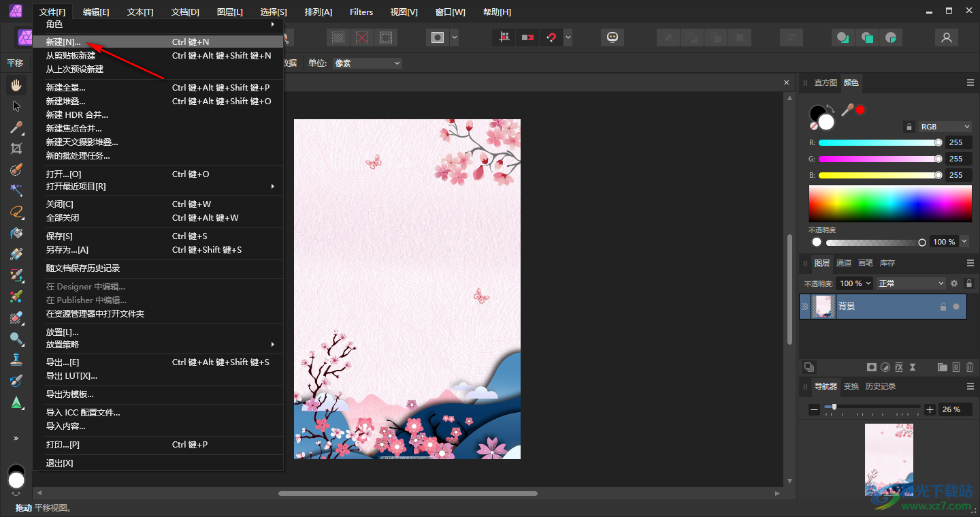
Task: Open the RGB color model dropdown
Action: point(945,127)
